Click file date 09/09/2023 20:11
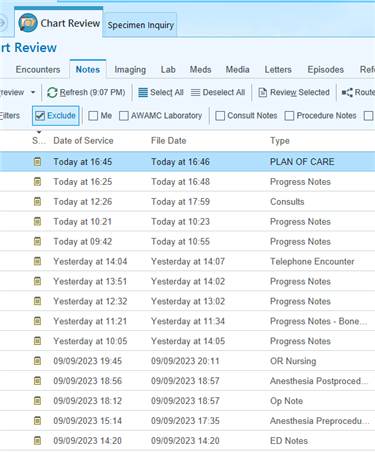Viewport: 375px width, 453px height. (185, 361)
